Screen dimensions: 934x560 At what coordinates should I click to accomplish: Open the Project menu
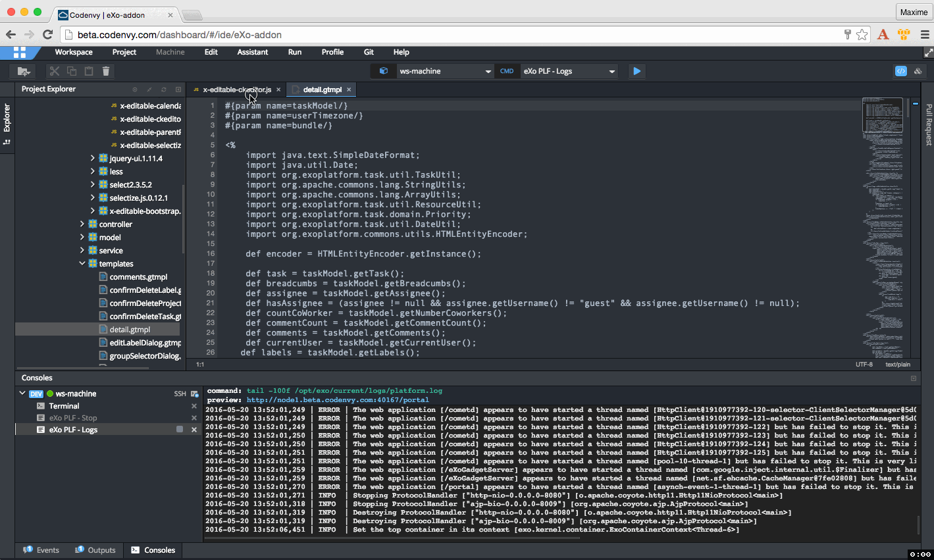(124, 52)
